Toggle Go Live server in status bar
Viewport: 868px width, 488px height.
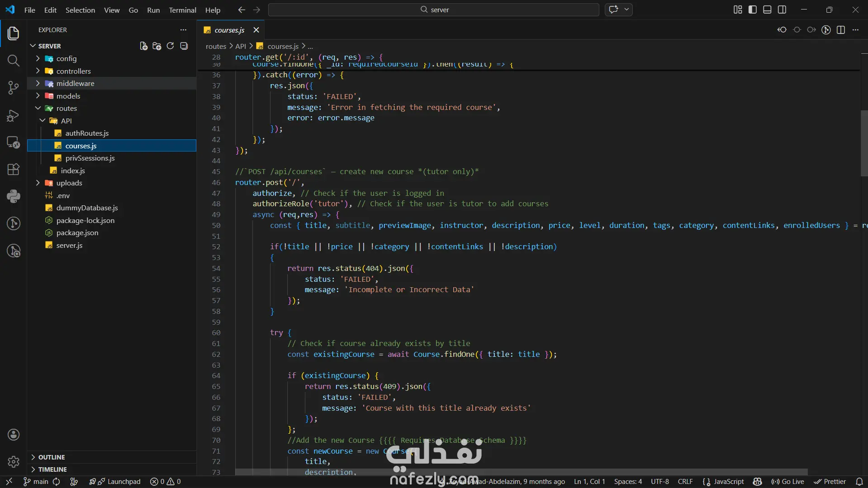point(787,482)
